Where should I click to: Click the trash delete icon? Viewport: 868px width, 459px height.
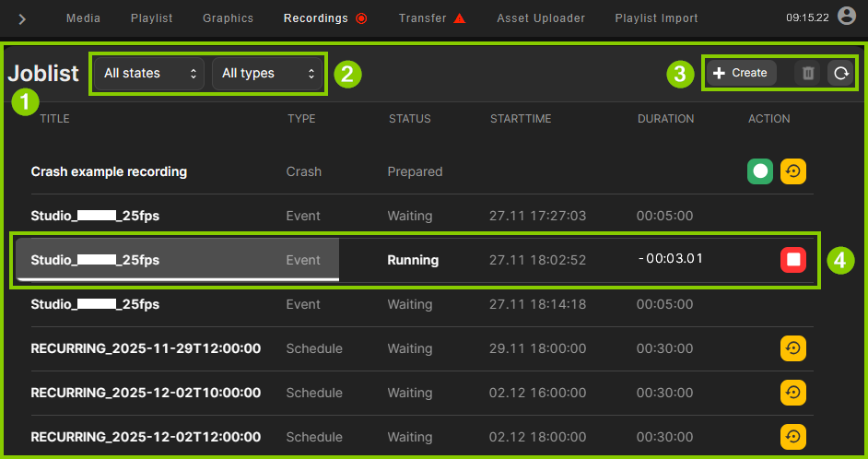click(x=808, y=73)
